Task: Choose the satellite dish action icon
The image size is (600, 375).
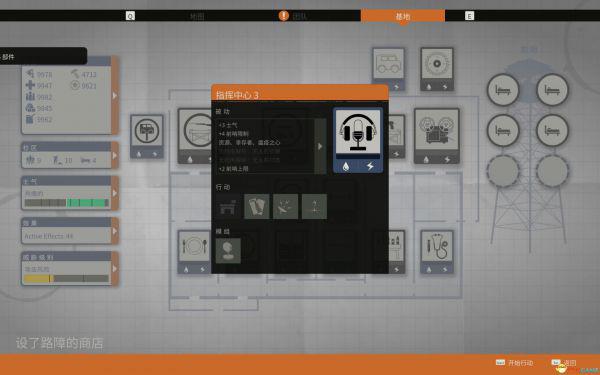Action: coord(285,207)
